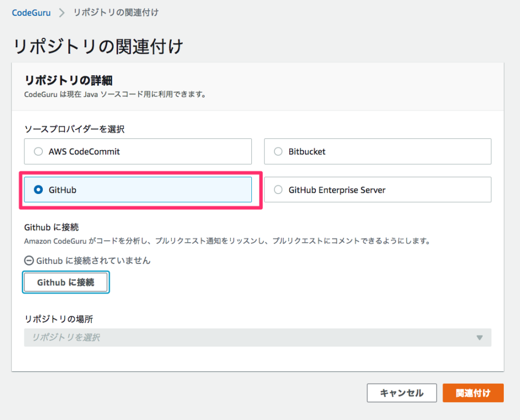
Task: Click the Github に接続 button
Action: (66, 282)
